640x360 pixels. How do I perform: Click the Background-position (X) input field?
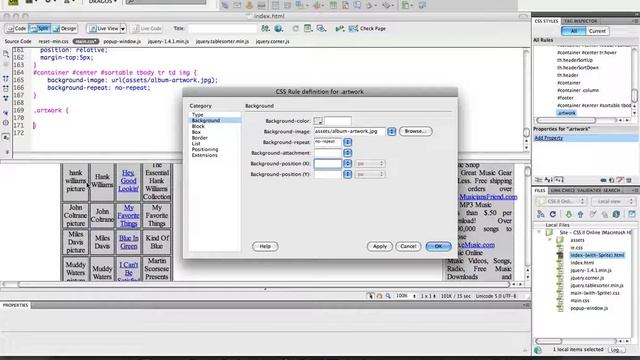[327, 163]
